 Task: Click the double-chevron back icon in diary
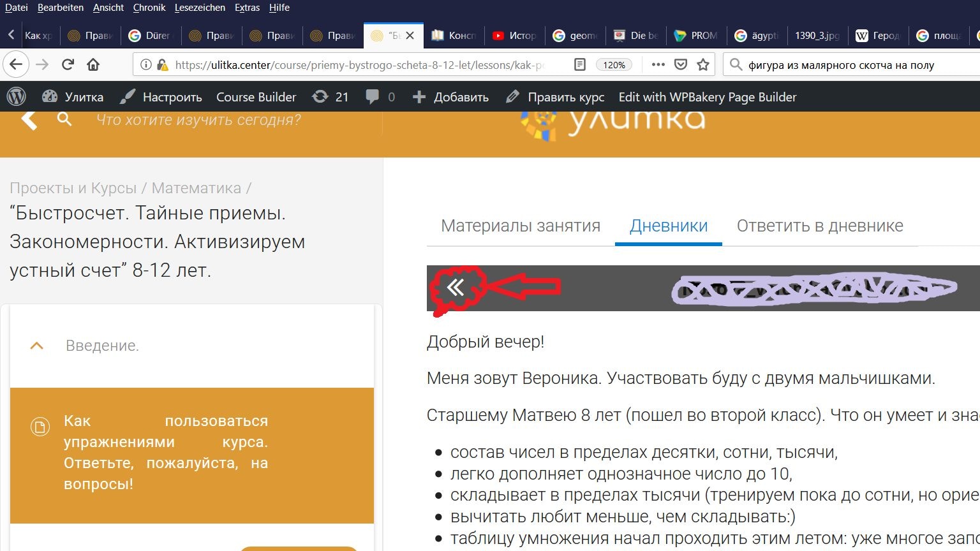click(x=456, y=288)
